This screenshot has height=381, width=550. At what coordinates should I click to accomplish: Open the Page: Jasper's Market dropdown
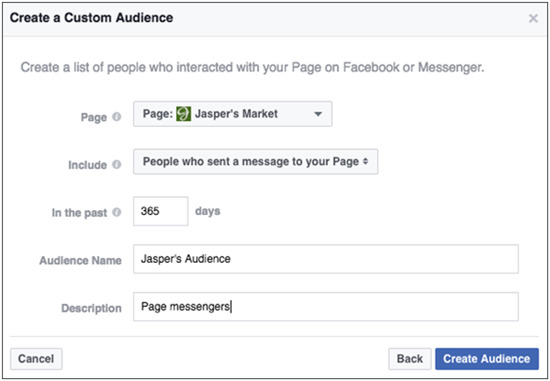click(233, 114)
